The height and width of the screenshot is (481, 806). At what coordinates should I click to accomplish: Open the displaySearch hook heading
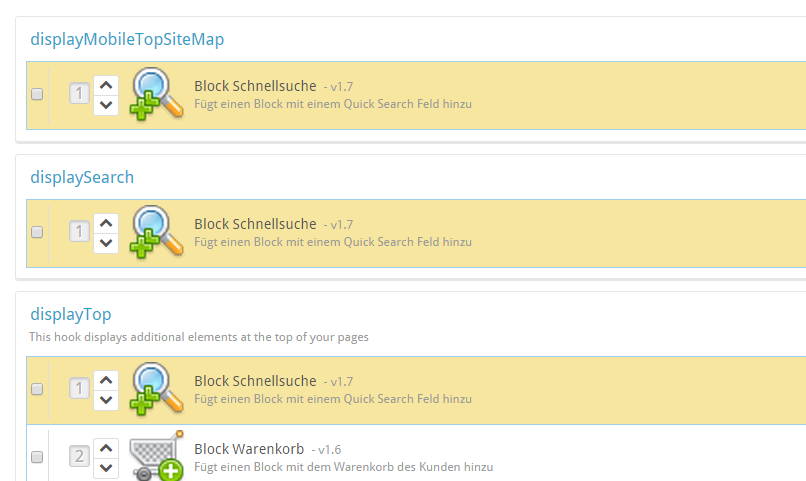coord(82,177)
